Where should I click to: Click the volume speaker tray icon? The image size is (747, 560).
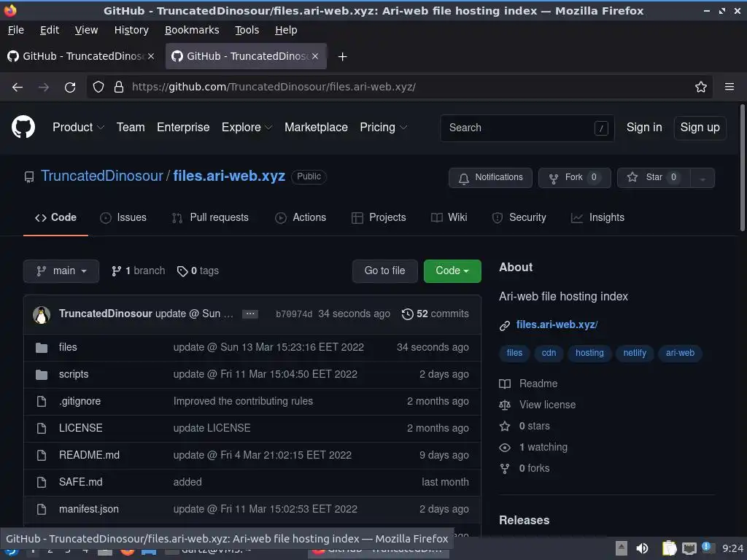[x=642, y=548]
